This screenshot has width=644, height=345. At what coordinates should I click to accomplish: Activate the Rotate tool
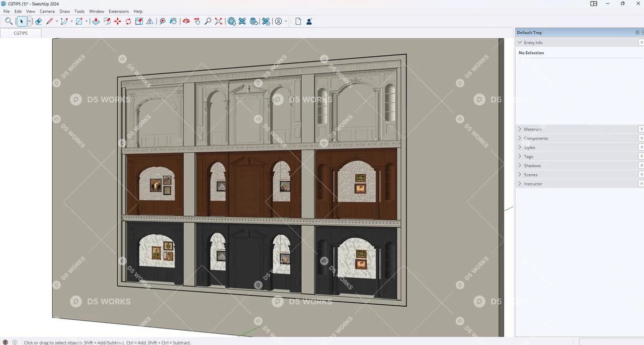128,21
